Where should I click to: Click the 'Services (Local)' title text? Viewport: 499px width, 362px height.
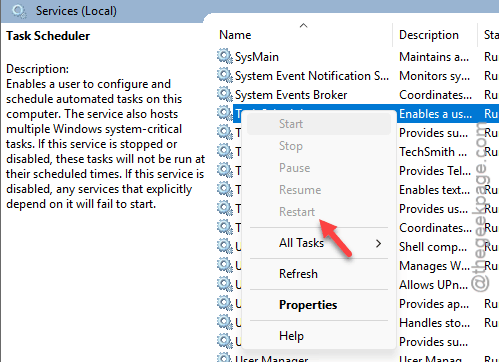76,11
